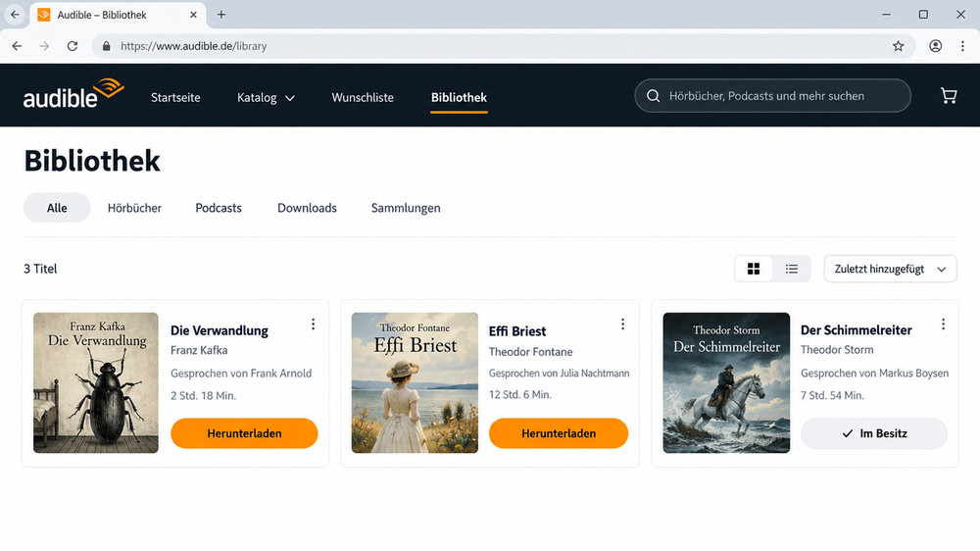
Task: Open options menu for Effi Briest
Action: coord(622,324)
